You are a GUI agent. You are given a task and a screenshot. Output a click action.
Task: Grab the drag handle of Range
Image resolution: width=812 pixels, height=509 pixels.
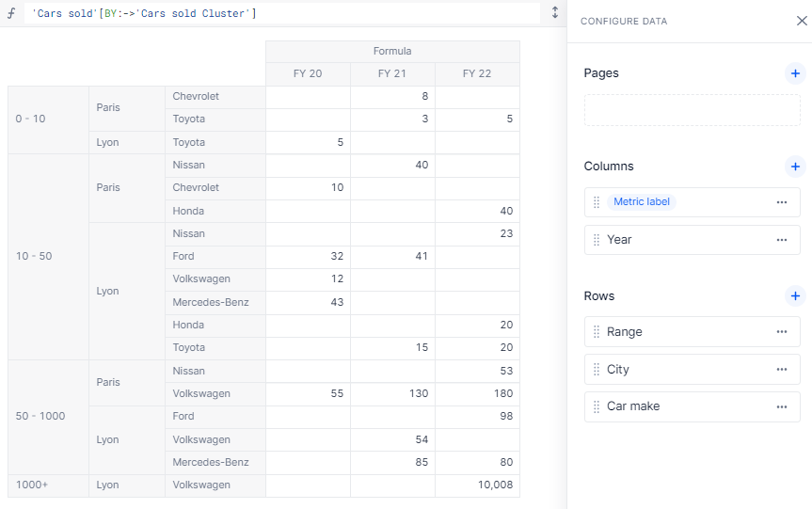tap(597, 332)
